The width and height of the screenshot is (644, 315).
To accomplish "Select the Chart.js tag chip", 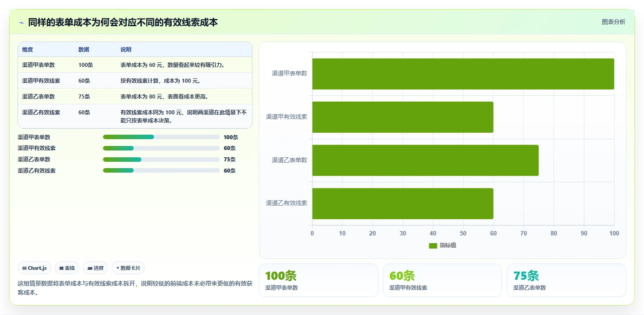I will (x=35, y=268).
